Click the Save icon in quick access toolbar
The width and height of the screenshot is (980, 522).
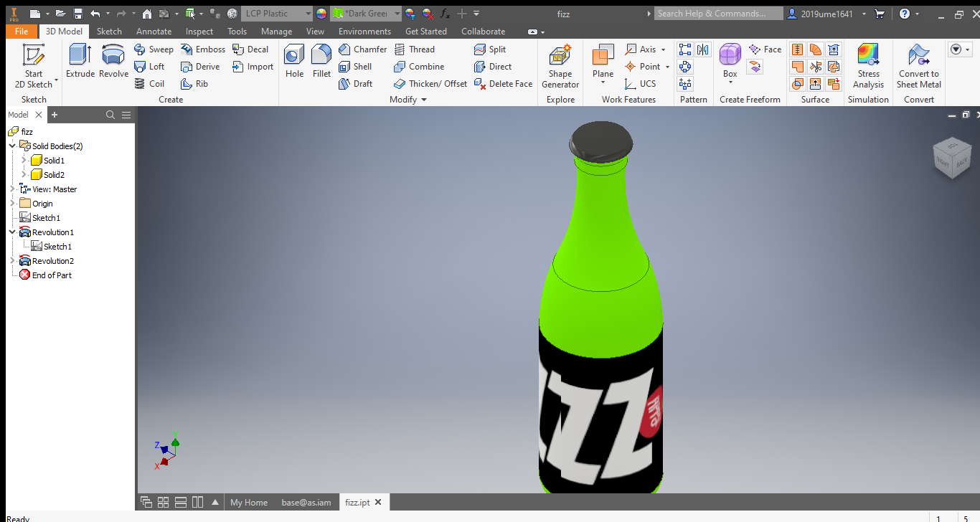(x=77, y=14)
